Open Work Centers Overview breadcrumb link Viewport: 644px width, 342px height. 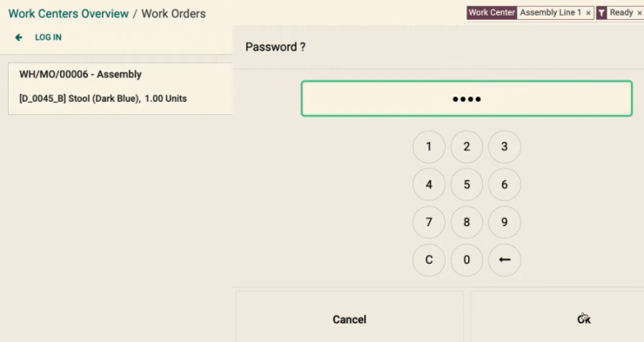(69, 14)
